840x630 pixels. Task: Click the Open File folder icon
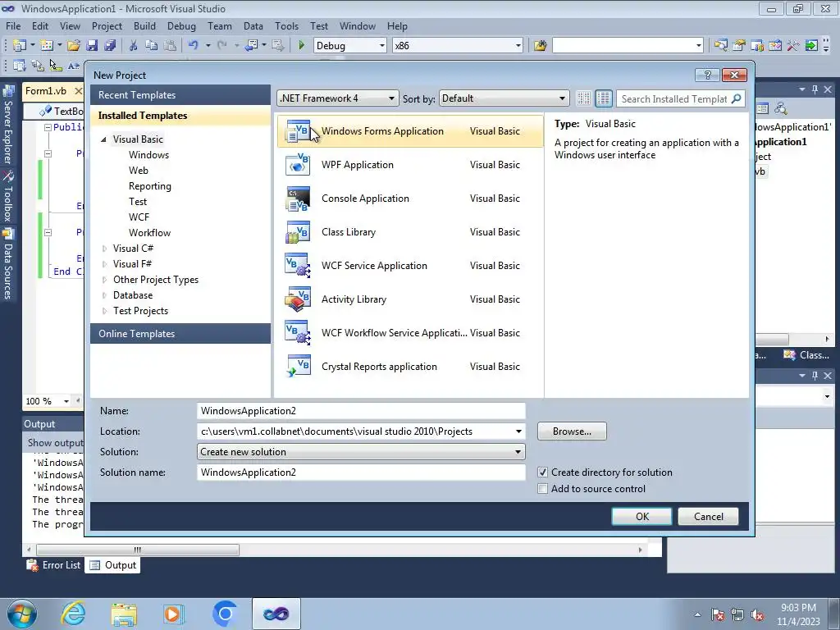[74, 46]
